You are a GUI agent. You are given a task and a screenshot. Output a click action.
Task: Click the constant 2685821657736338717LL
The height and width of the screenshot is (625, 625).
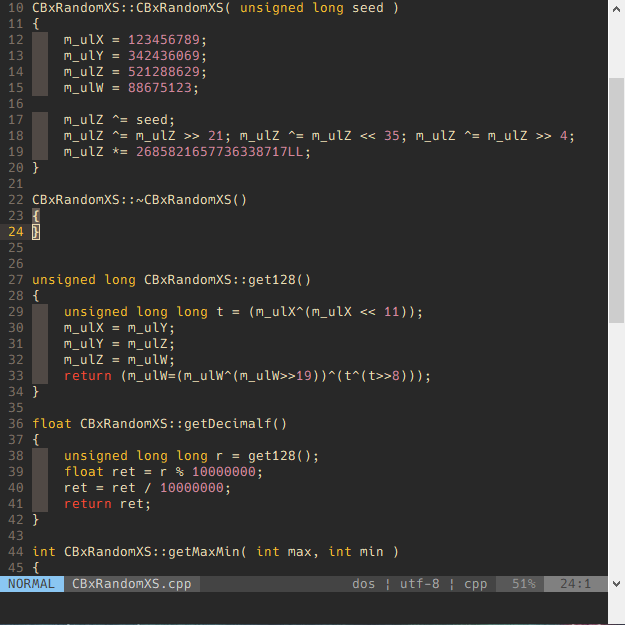click(220, 151)
